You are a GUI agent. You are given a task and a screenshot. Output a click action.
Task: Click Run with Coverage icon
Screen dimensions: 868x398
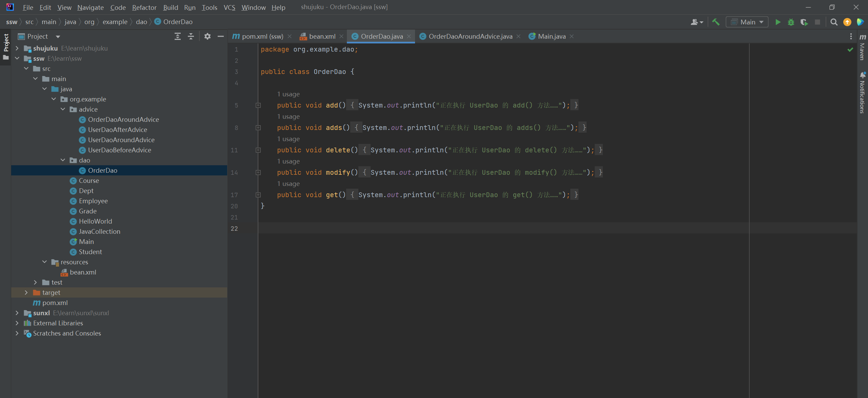[x=804, y=22]
